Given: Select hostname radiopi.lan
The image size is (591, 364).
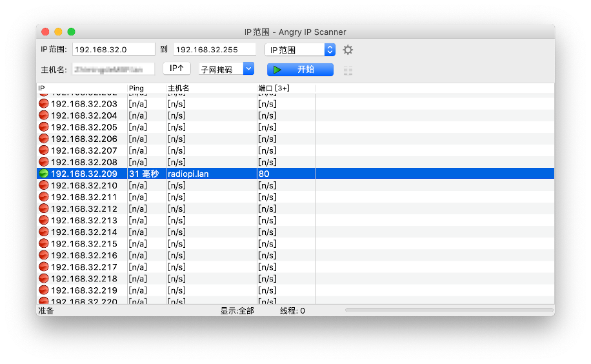Looking at the screenshot, I should pos(188,174).
